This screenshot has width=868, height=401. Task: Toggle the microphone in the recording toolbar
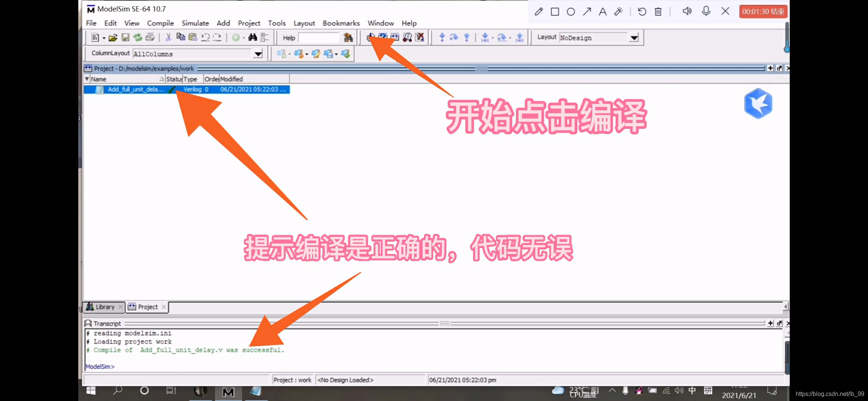click(x=706, y=12)
